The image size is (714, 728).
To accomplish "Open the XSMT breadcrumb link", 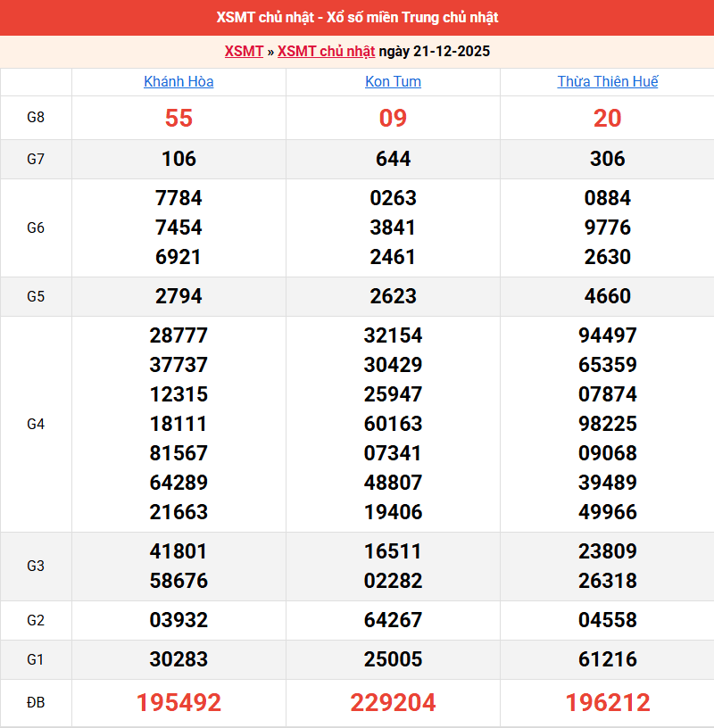I will coord(242,52).
